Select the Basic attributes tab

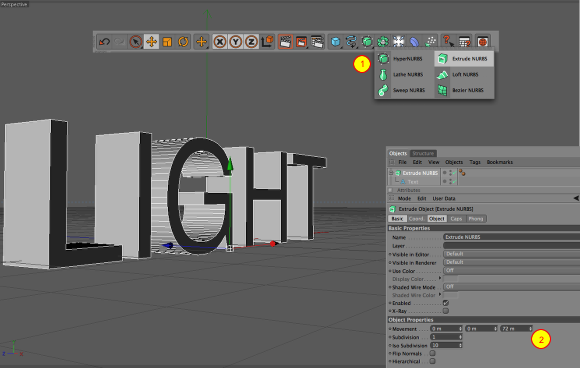(397, 219)
